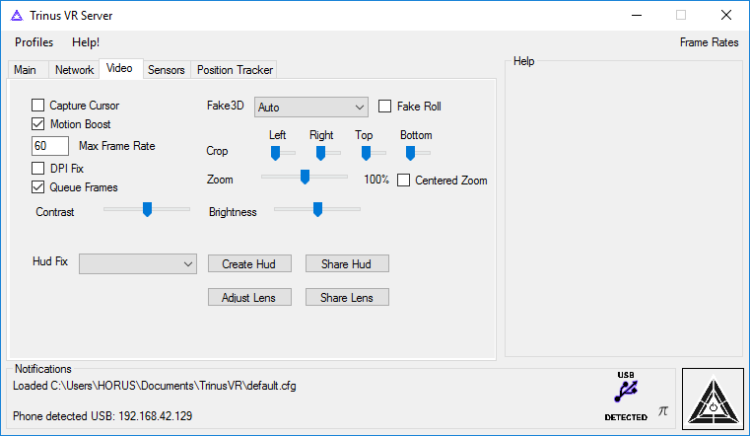Click the 100% zoom value
The width and height of the screenshot is (750, 436).
click(376, 180)
